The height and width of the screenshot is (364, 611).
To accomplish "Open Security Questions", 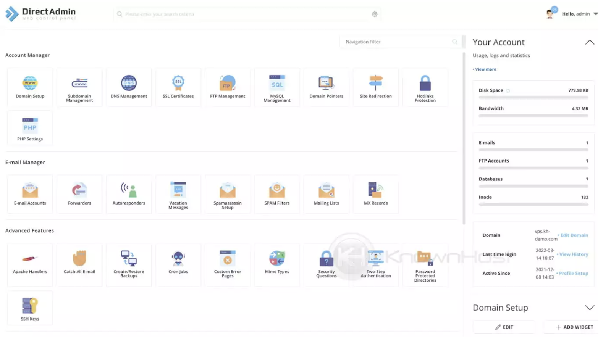I will coord(327,265).
